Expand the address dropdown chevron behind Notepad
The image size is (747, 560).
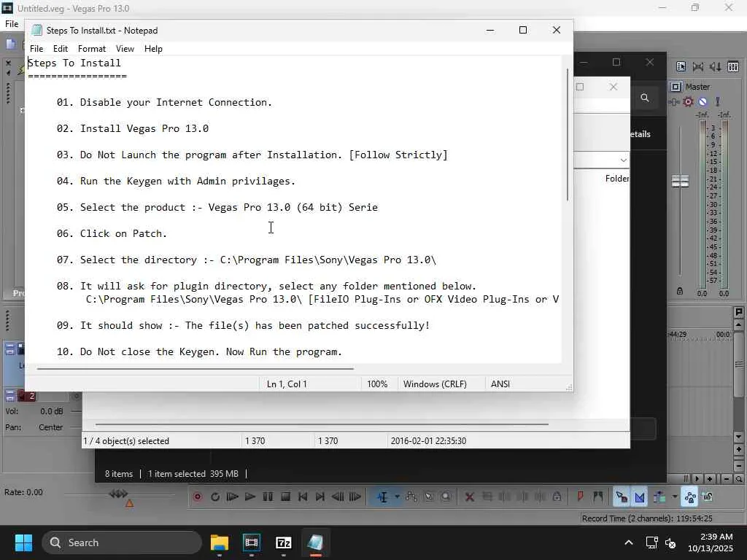[623, 160]
